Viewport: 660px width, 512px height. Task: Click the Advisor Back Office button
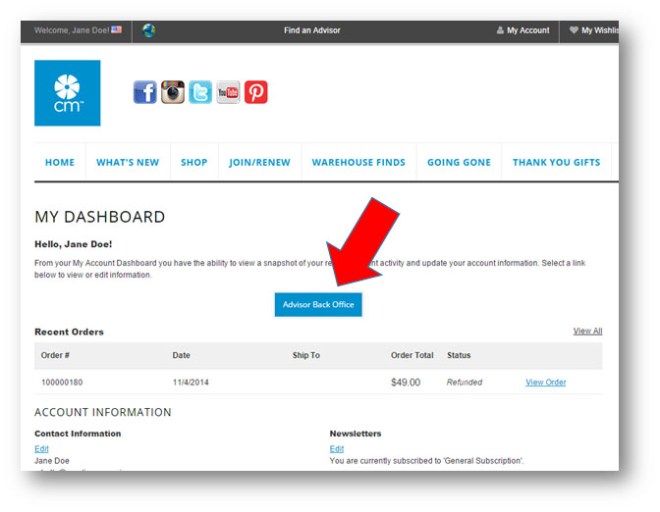tap(318, 304)
